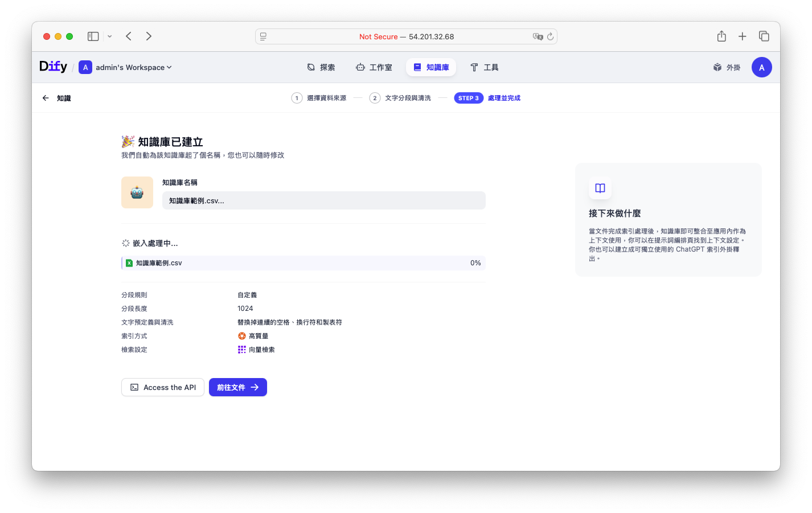Open the 外掛 plugins link
Viewport: 812px width, 513px height.
(x=727, y=67)
